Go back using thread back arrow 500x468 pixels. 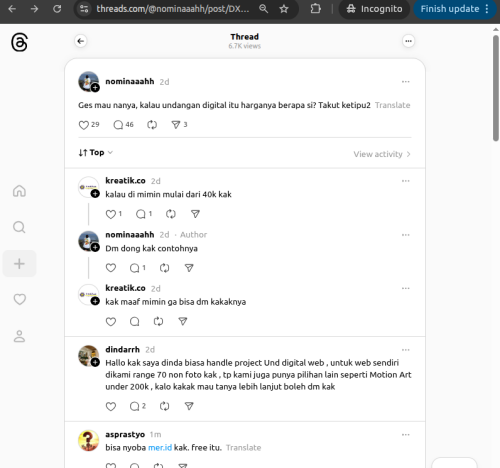click(x=81, y=41)
